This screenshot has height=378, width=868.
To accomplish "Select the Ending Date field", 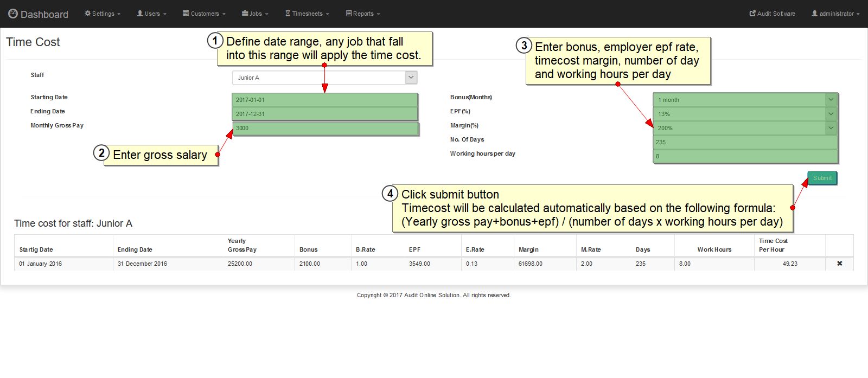I will point(324,114).
